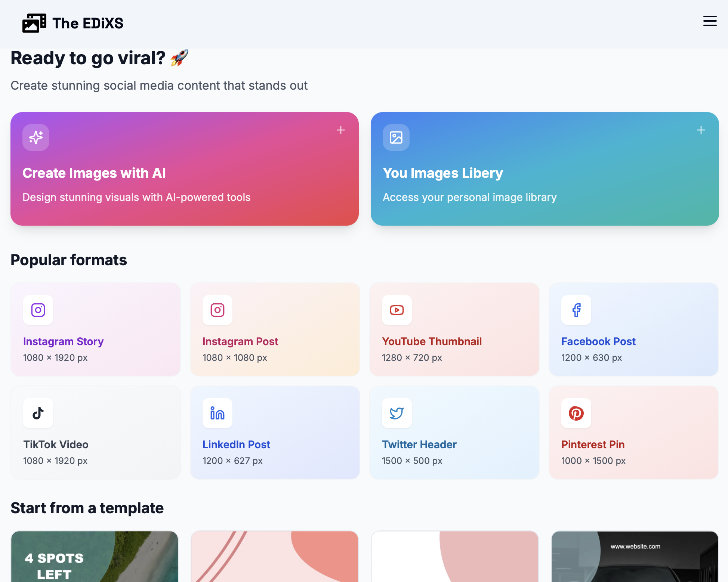Click plus icon on Images Libery card
Image resolution: width=728 pixels, height=582 pixels.
701,130
